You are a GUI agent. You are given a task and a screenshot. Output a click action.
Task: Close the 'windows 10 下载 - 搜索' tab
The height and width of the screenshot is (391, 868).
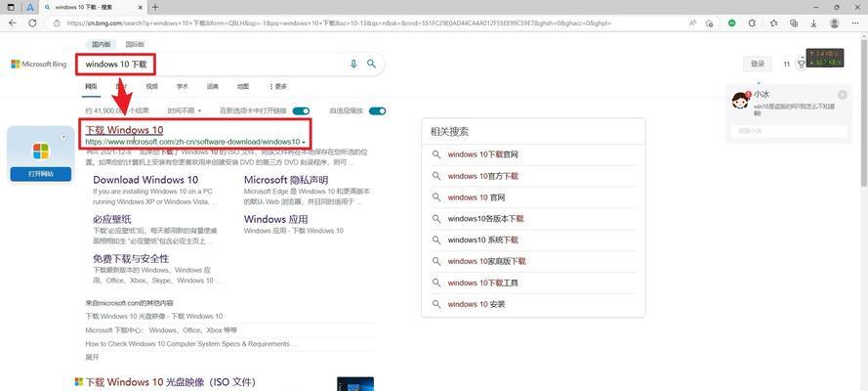click(142, 7)
